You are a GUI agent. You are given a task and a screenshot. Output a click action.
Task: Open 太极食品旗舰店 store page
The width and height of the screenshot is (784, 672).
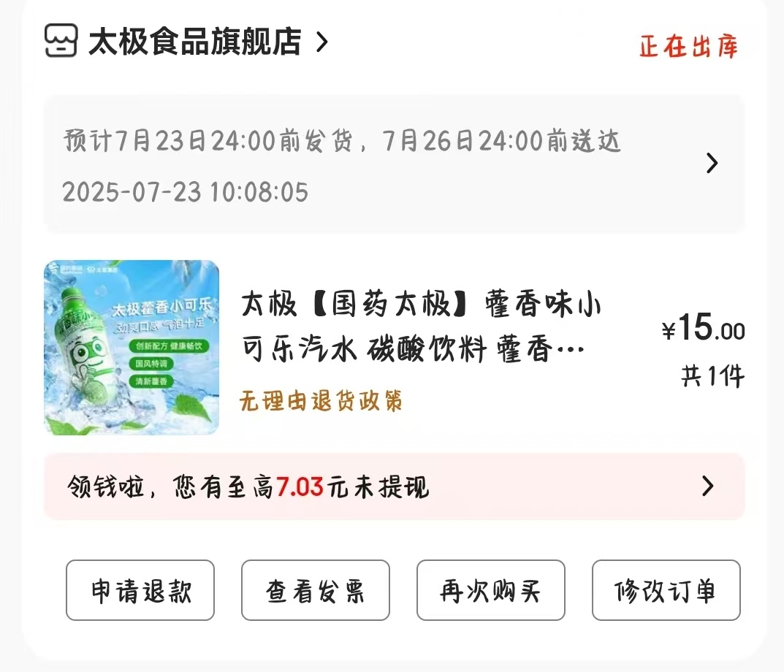click(x=195, y=41)
